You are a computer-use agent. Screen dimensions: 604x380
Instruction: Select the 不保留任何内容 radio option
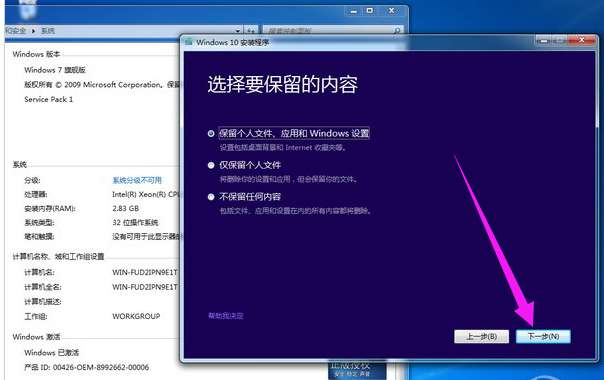(x=211, y=197)
